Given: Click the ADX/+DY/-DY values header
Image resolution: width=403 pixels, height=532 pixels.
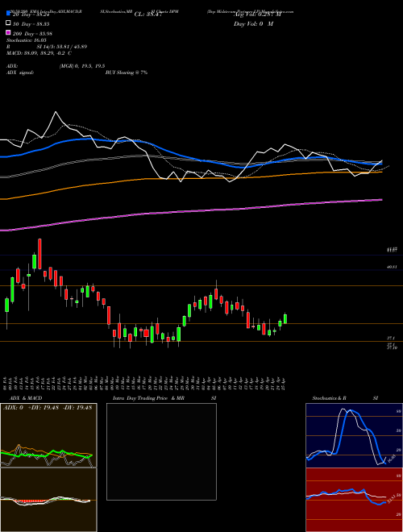Looking at the screenshot, I should 48,408.
